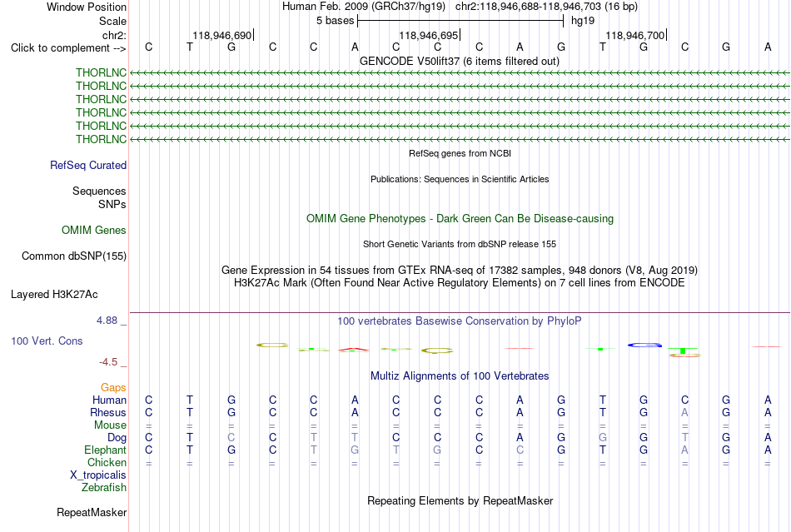
Task: Click the -4.5 conservation axis value
Action: click(108, 362)
